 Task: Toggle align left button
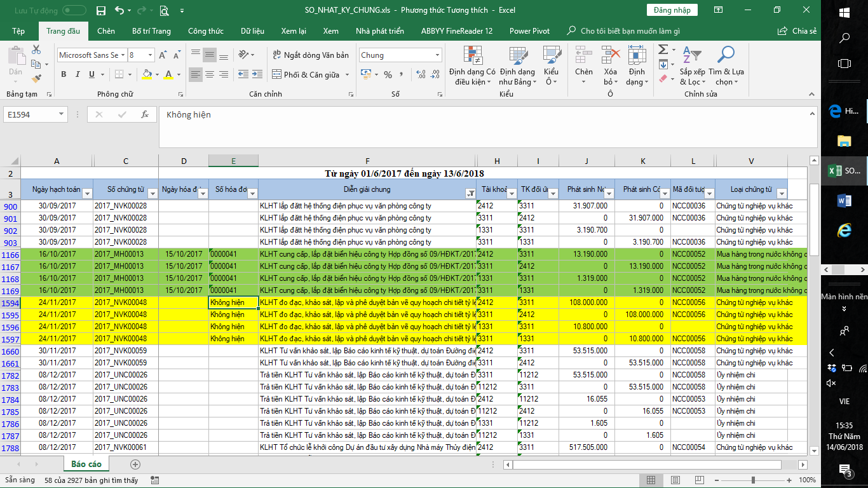click(x=196, y=74)
